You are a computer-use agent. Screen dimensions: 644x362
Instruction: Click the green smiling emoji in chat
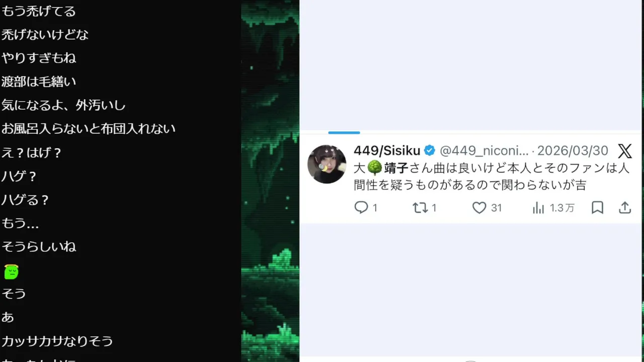tap(11, 272)
